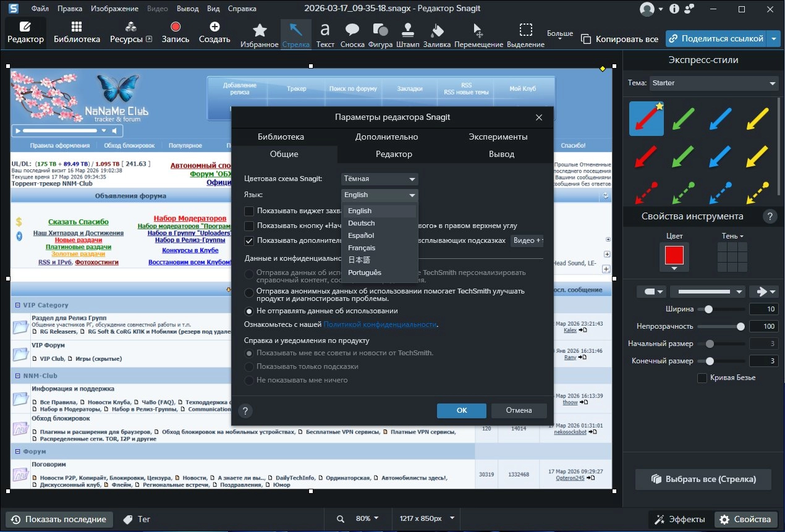Screen dimensions: 785x532
Task: Enable Показывать виджет захвата checkbox
Action: coord(249,211)
